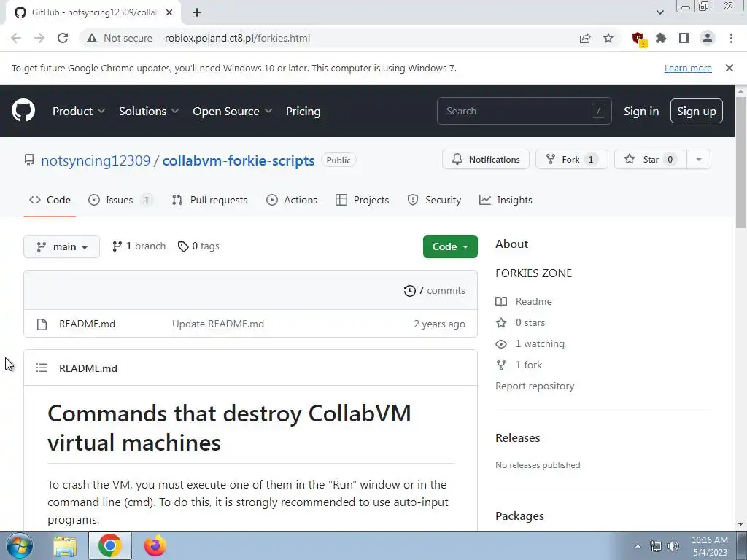This screenshot has height=560, width=747.
Task: Reload the page with the refresh icon
Action: coord(63,38)
